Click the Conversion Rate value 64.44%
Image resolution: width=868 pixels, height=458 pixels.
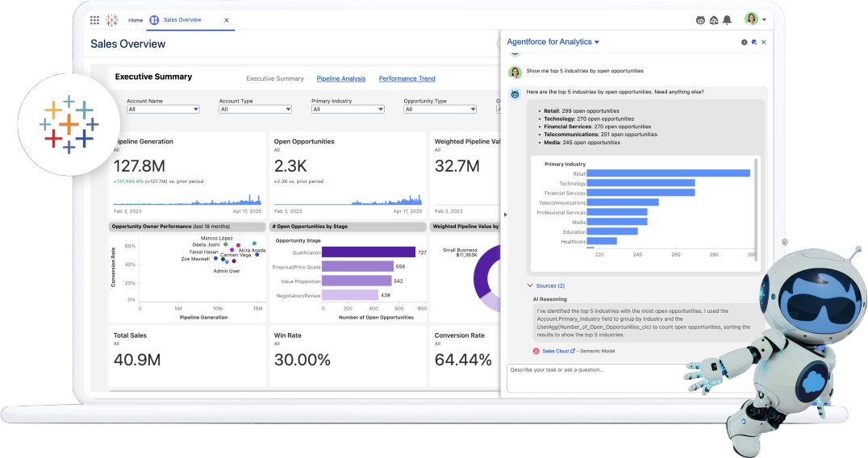pyautogui.click(x=463, y=360)
